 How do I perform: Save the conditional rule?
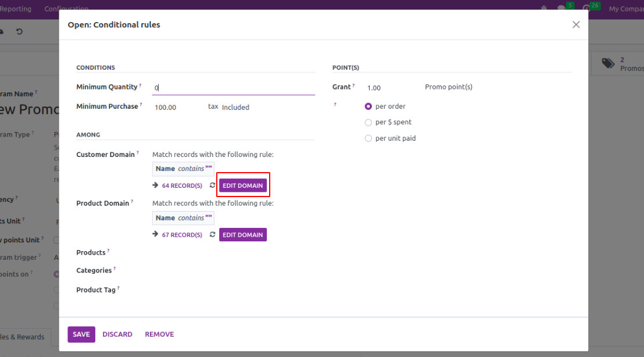[81, 334]
